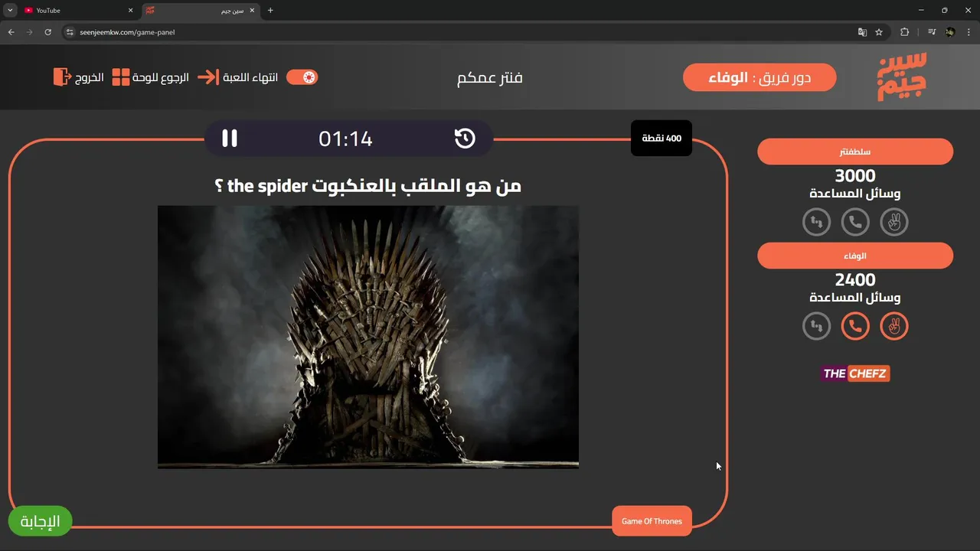Open the Chrome three-dot menu
This screenshot has height=551, width=980.
969,32
